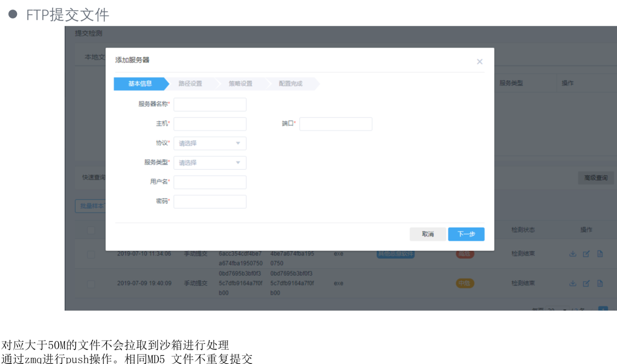Viewport: 617px width, 364px height.
Task: Open the 服务类型 dropdown
Action: point(210,163)
